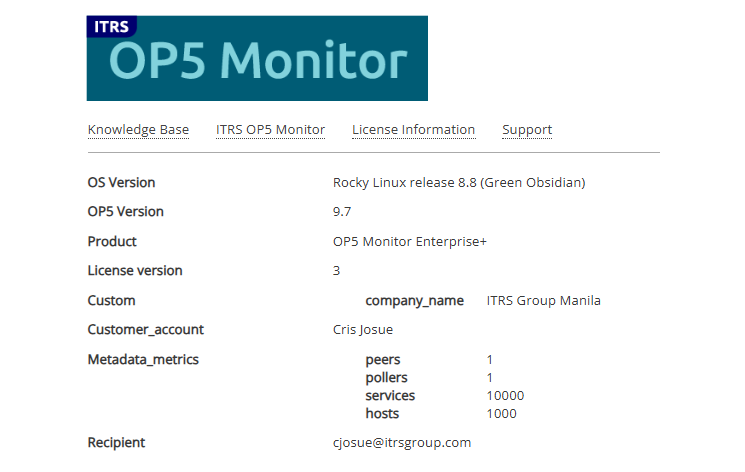Viewport: 745px width, 472px height.
Task: Click the OP5 Version value 9.7
Action: [342, 212]
